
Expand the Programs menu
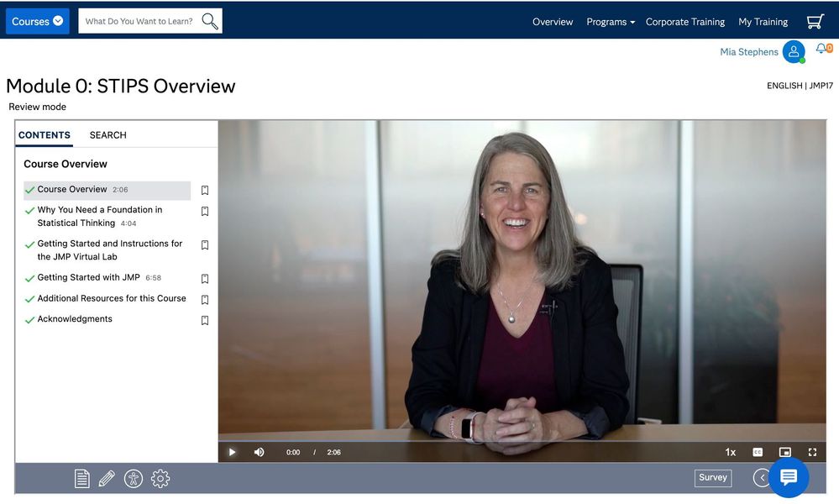coord(611,22)
